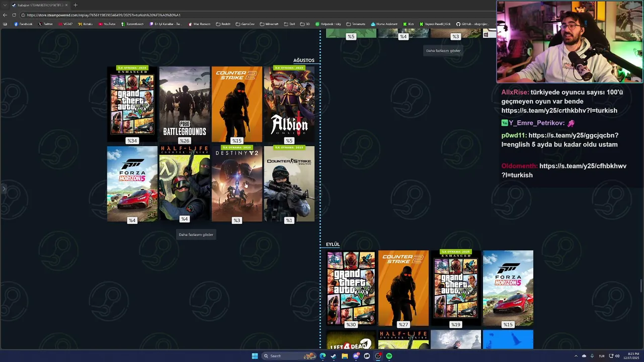
Task: Open the Teslamate bookmark
Action: [x=356, y=24]
